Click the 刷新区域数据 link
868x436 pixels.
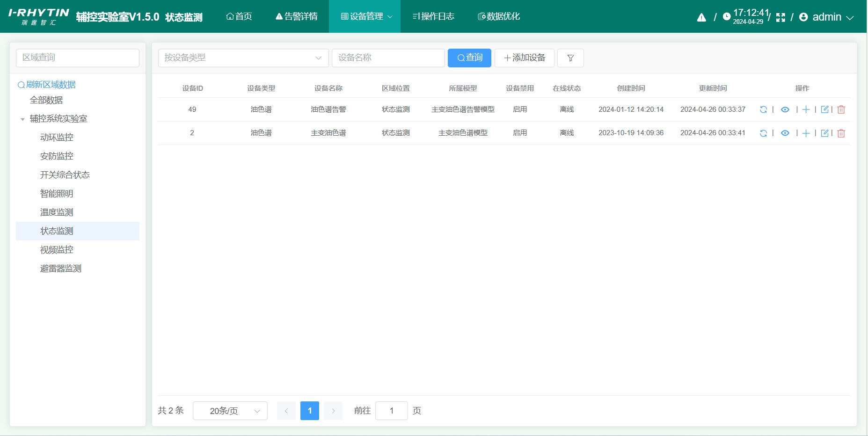(x=48, y=85)
